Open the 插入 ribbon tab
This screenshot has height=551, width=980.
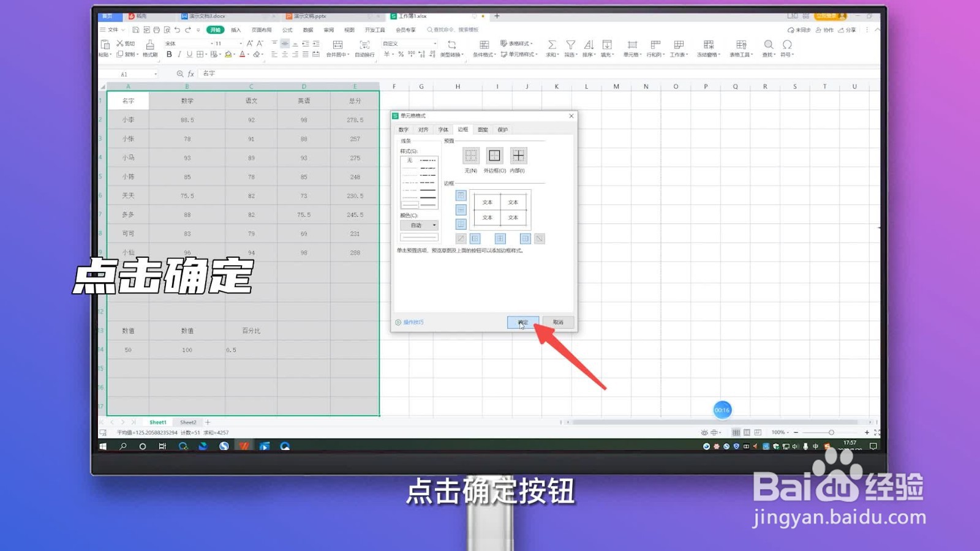[x=236, y=30]
